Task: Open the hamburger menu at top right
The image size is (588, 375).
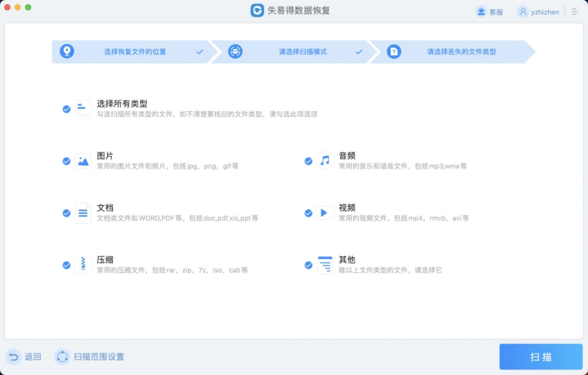Action: point(574,11)
